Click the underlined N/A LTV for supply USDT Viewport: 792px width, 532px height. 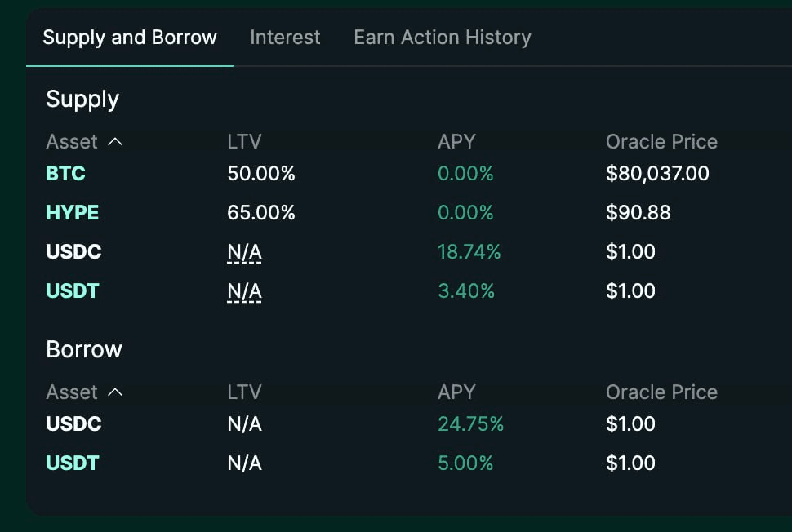click(x=244, y=291)
